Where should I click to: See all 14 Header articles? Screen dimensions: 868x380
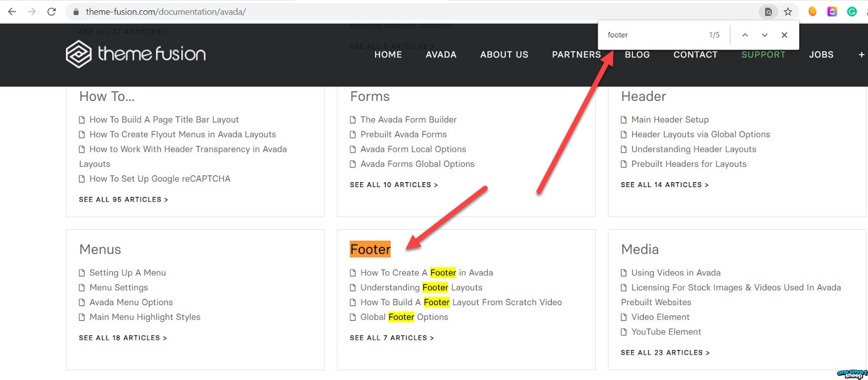(665, 185)
